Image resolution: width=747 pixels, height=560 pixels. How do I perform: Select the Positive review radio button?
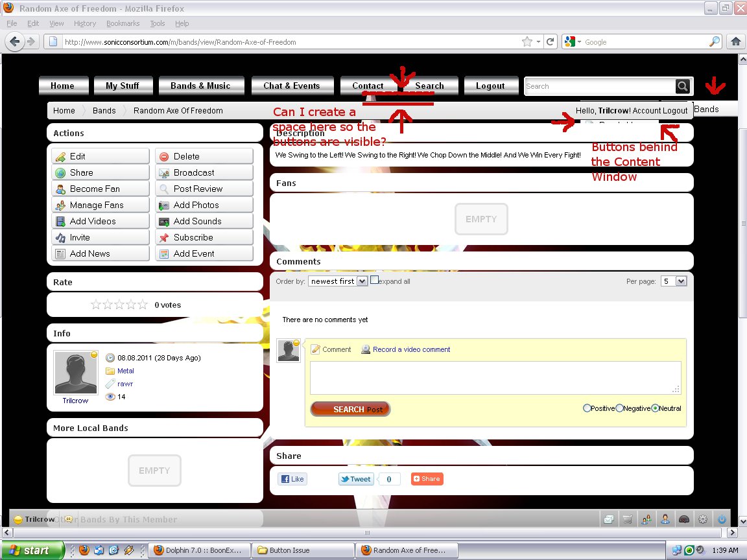click(587, 408)
